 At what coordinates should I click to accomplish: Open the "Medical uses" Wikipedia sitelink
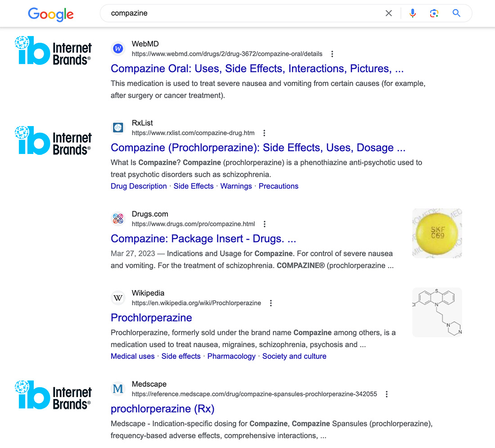(x=133, y=356)
